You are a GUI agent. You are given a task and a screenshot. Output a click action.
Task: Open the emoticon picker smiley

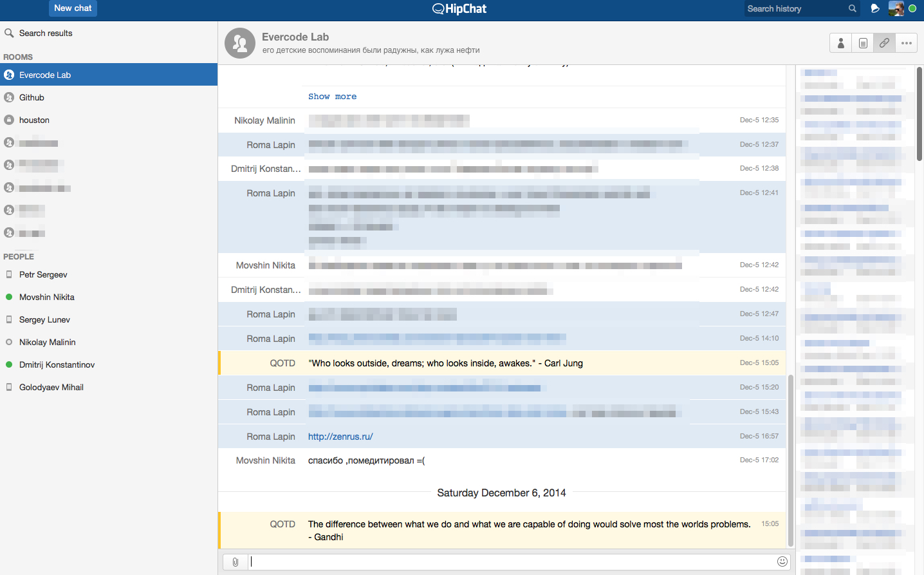[x=782, y=561]
